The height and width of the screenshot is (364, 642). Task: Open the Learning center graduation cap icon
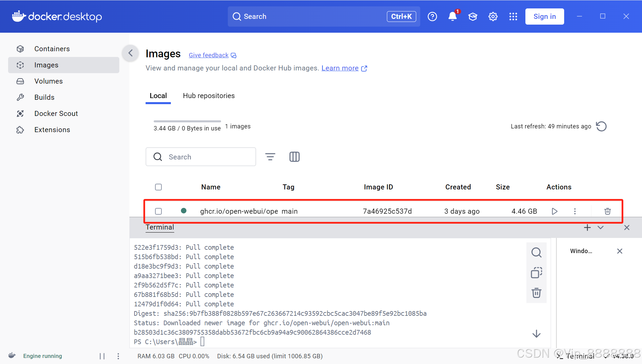(473, 17)
